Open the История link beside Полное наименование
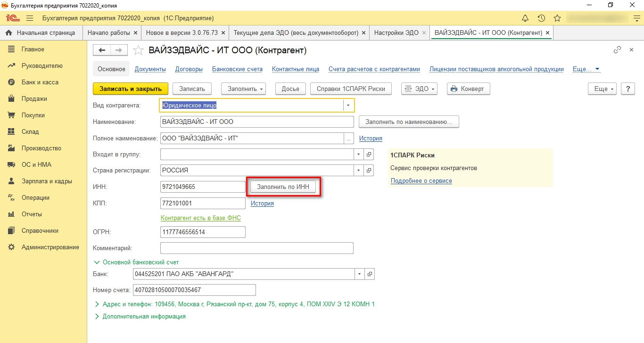 pyautogui.click(x=371, y=139)
